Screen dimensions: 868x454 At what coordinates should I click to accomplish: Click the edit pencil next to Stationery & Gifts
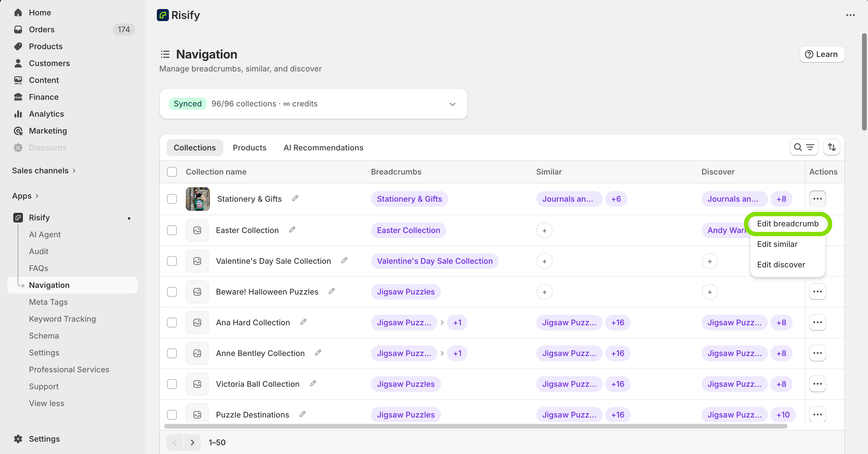pos(295,198)
